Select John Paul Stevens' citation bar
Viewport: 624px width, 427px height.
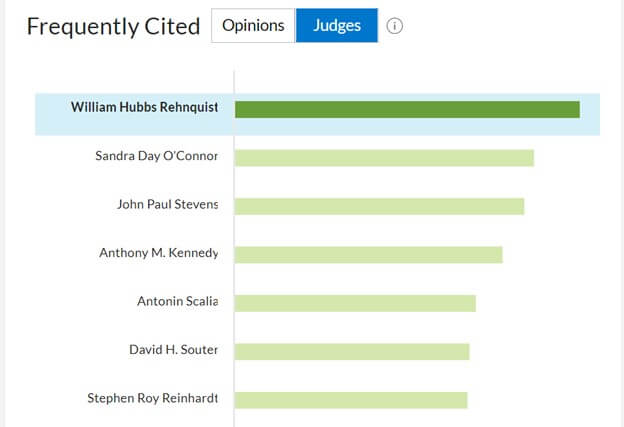point(379,206)
